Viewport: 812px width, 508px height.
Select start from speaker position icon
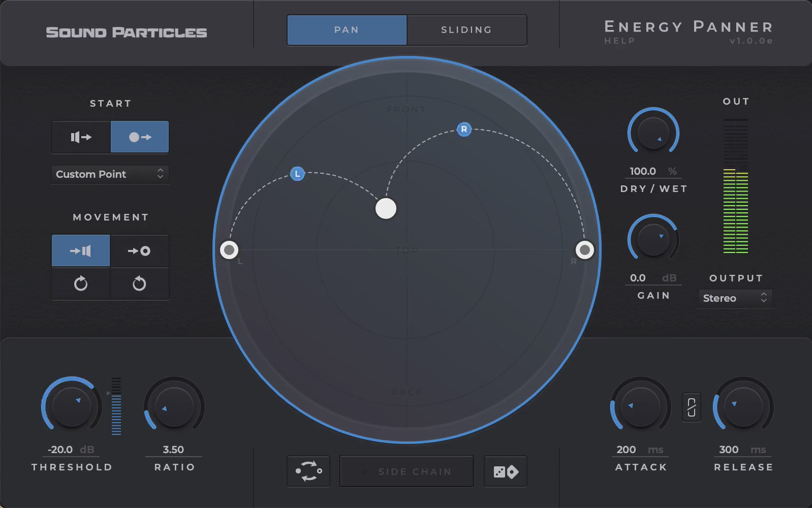pos(81,137)
